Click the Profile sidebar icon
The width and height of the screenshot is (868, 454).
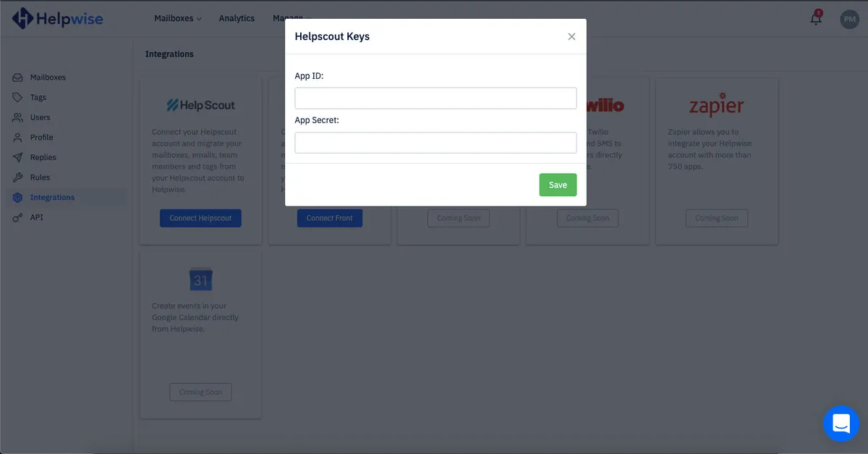click(x=17, y=138)
